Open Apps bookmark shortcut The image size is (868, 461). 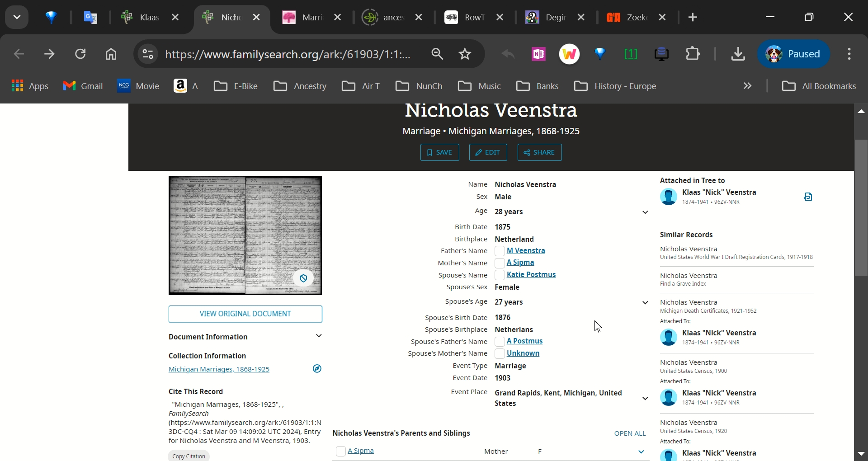pyautogui.click(x=30, y=86)
